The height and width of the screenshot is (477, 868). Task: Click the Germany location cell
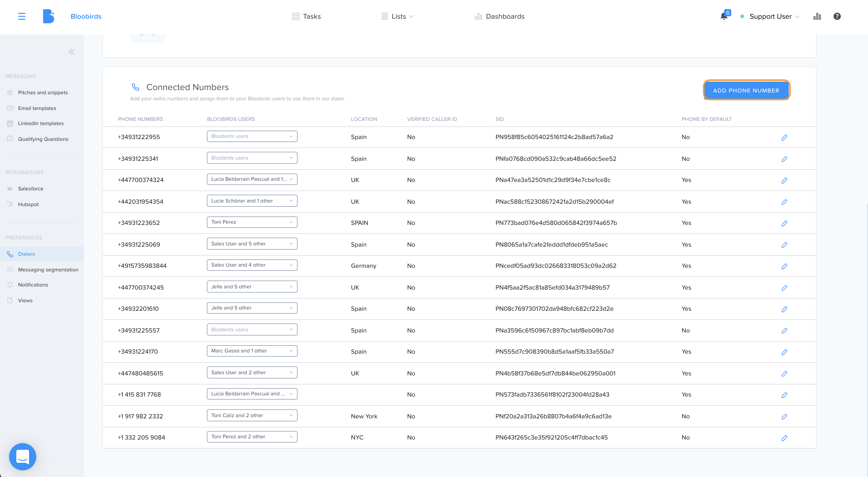coord(364,265)
